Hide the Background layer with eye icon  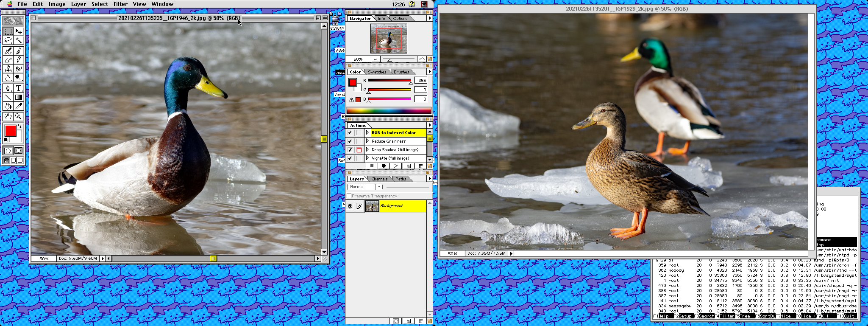[x=350, y=206]
